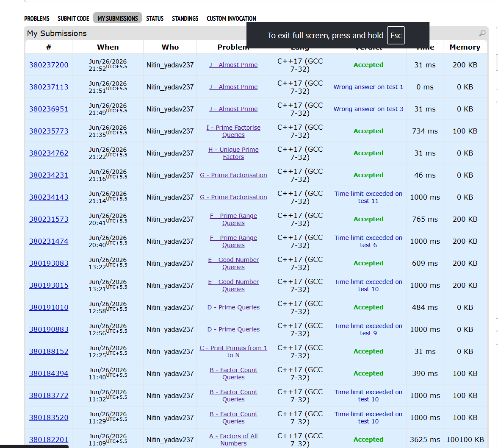This screenshot has height=448, width=498.
Task: Click the Accepted verdict for submission 380237200
Action: (x=368, y=65)
